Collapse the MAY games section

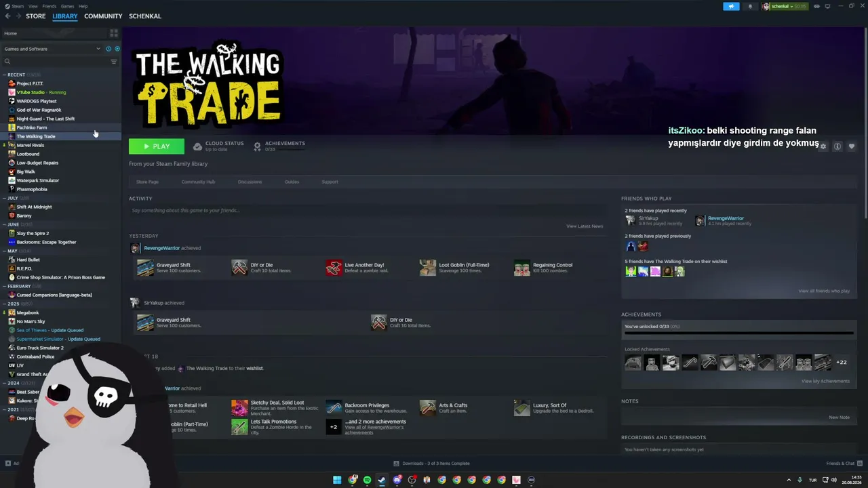4,251
